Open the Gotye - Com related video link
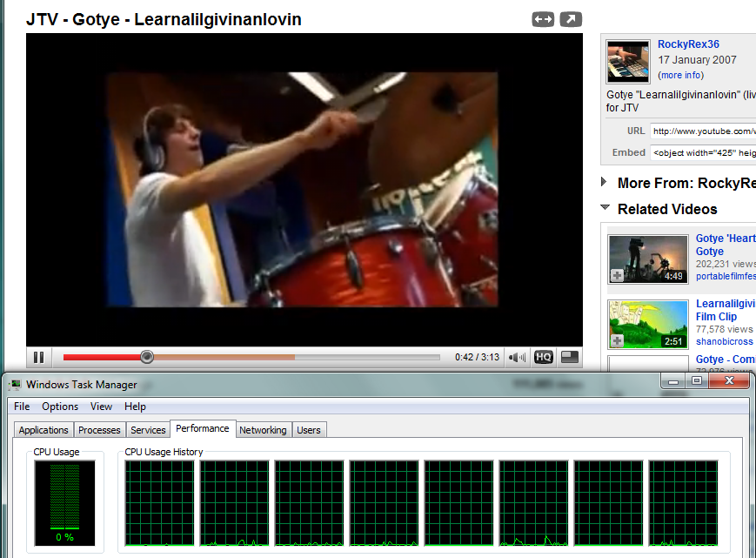This screenshot has width=756, height=558. (x=726, y=360)
